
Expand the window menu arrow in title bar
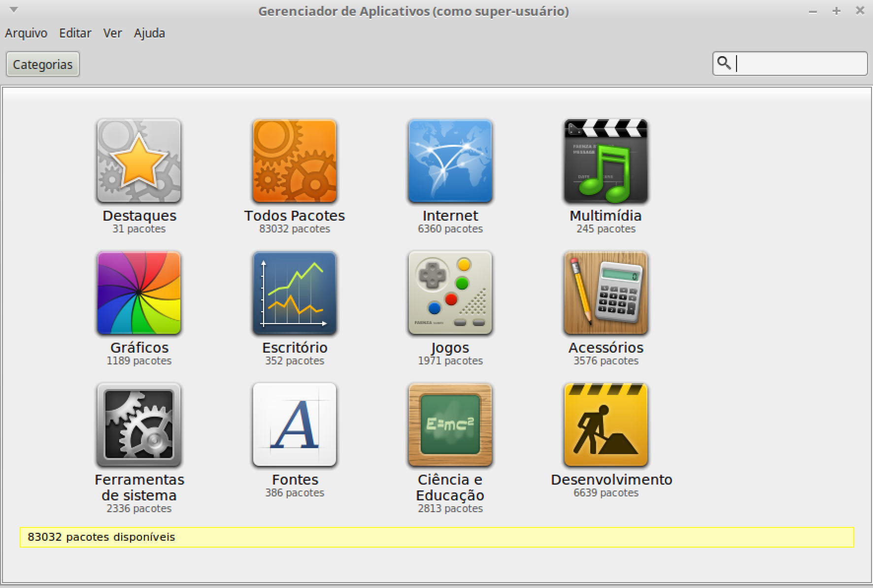coord(14,10)
